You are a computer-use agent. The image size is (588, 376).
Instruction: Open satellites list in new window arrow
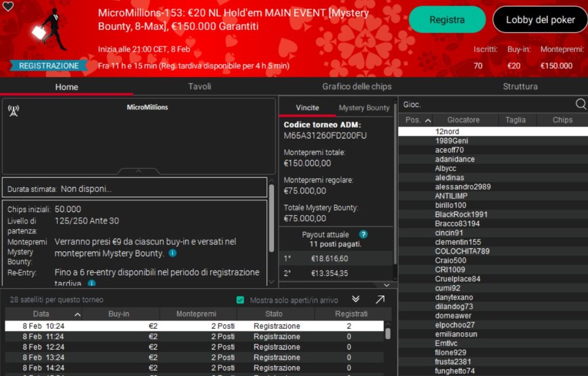(x=380, y=299)
